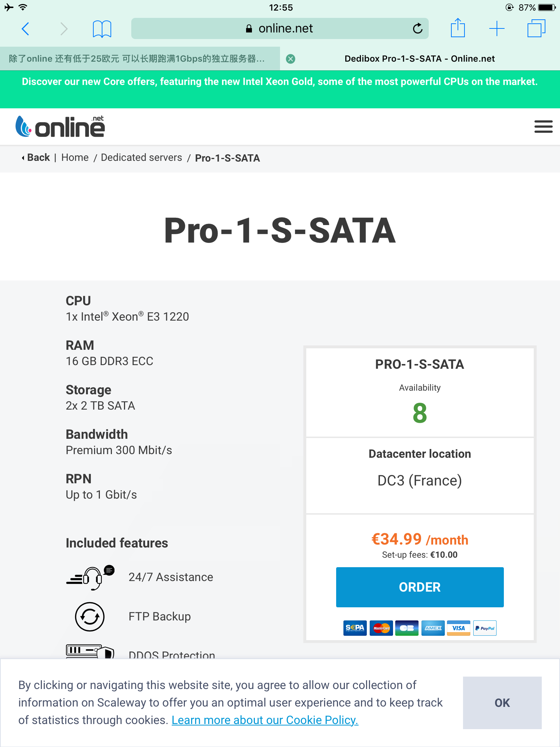This screenshot has width=560, height=747.
Task: Click the blue ORDER button
Action: pyautogui.click(x=420, y=587)
